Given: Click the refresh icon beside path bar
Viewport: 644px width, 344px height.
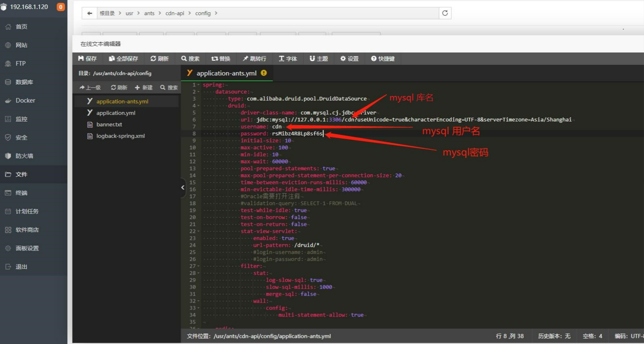Looking at the screenshot, I should point(445,13).
